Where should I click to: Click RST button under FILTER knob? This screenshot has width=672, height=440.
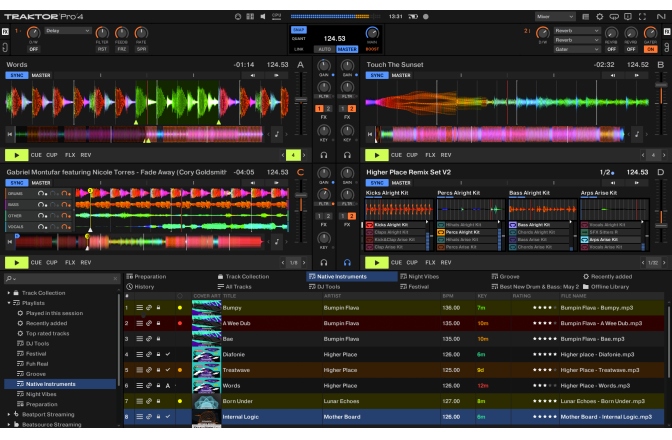pyautogui.click(x=102, y=49)
